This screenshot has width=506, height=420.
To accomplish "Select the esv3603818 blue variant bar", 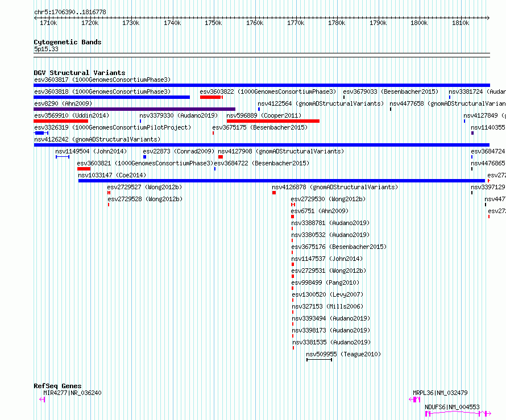I will pos(111,97).
